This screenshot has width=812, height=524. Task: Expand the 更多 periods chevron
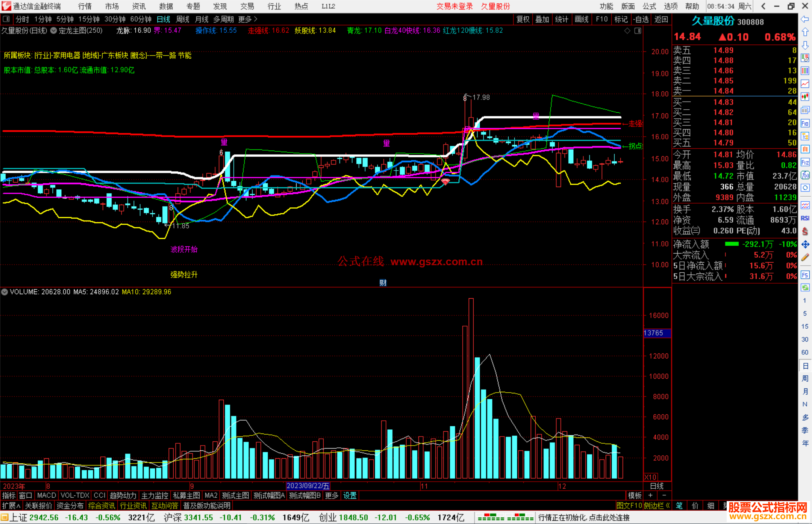(x=256, y=19)
